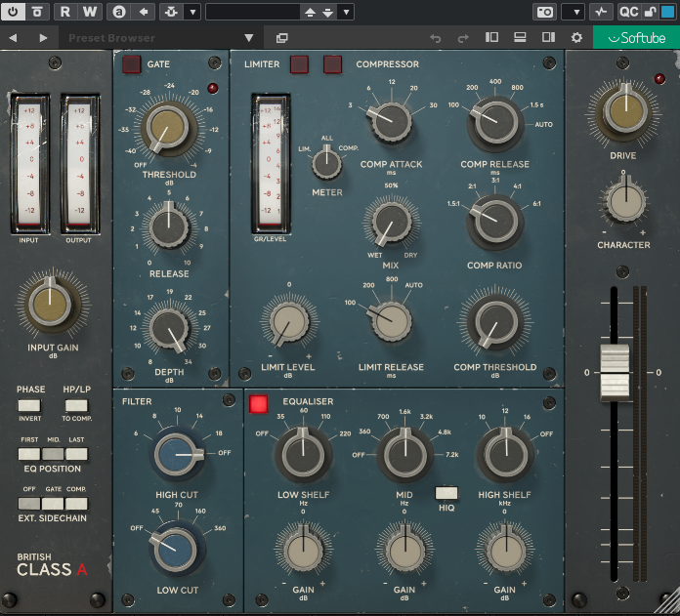Click the DRIVE knob
This screenshot has height=616, width=680.
point(625,110)
